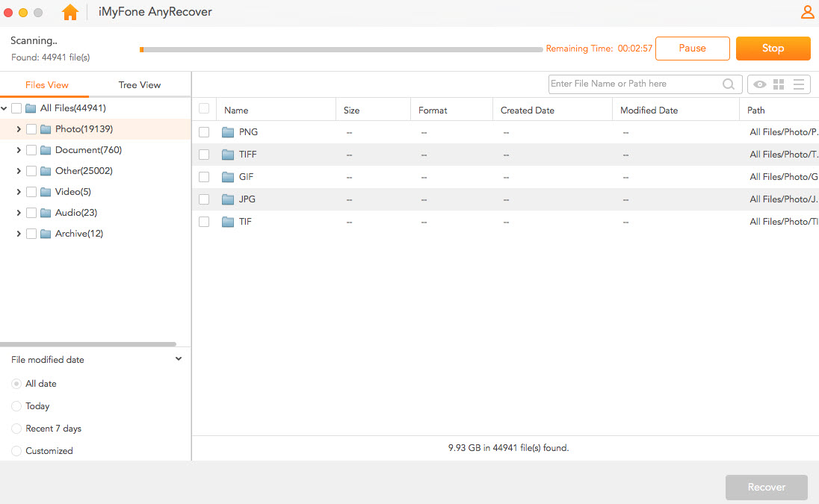Switch to list view layout
819x504 pixels.
click(x=799, y=84)
